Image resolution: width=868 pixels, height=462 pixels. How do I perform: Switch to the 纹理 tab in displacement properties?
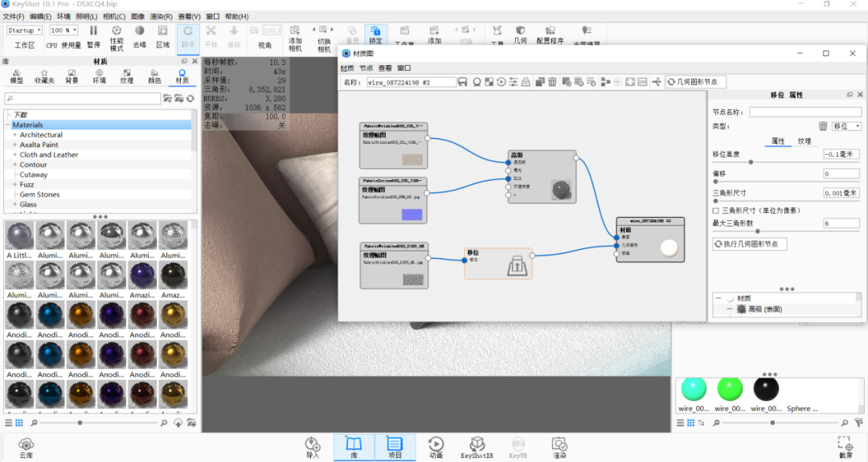805,141
